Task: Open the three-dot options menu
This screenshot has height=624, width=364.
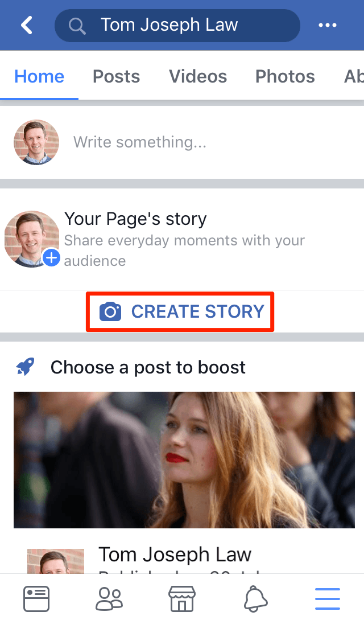Action: [x=328, y=25]
